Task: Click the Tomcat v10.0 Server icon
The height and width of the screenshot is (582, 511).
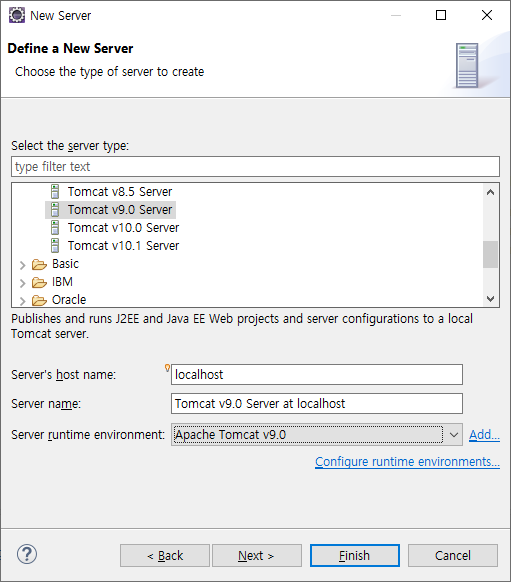Action: point(55,228)
